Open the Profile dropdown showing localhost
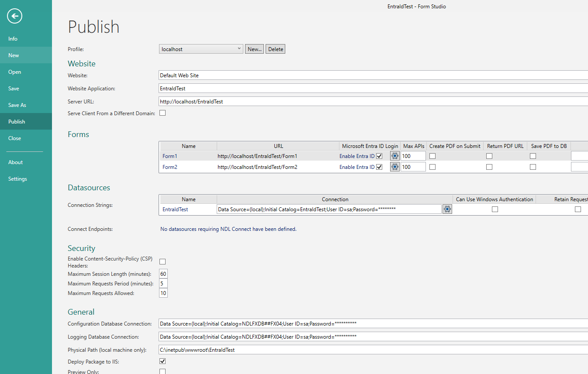This screenshot has height=374, width=588. [x=239, y=48]
